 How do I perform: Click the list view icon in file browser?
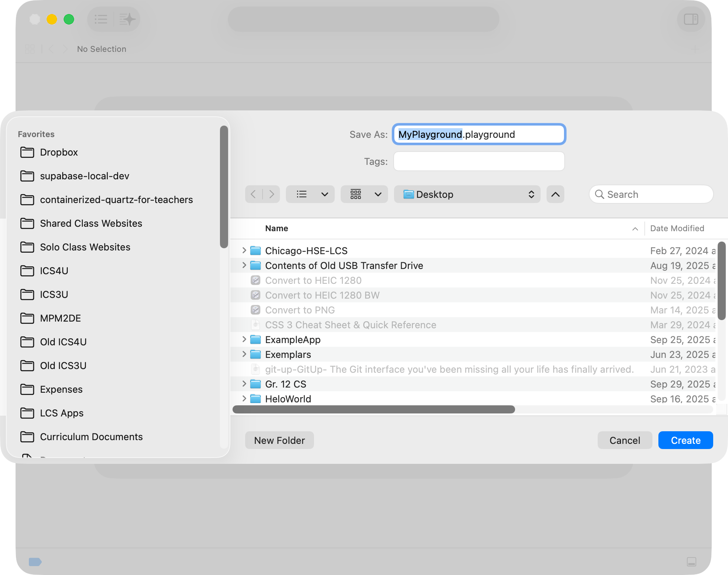(301, 194)
